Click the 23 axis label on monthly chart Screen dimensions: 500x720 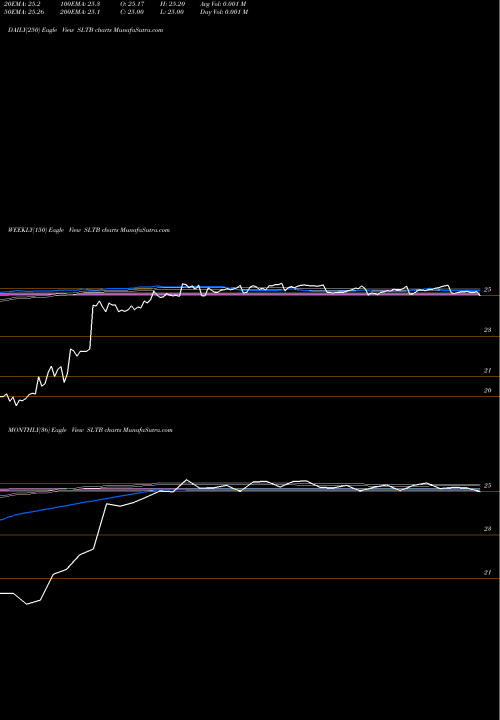pyautogui.click(x=488, y=529)
